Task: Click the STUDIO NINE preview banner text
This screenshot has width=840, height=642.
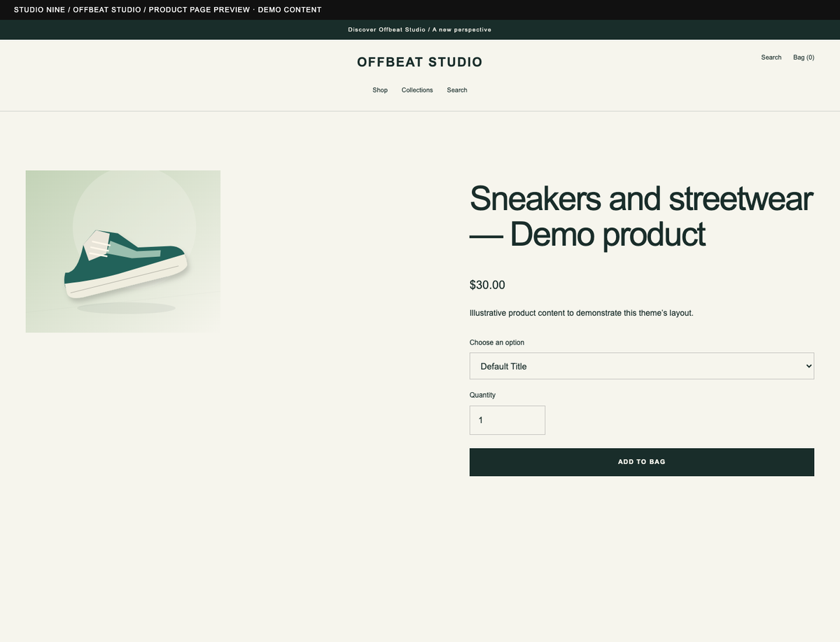Action: tap(168, 10)
